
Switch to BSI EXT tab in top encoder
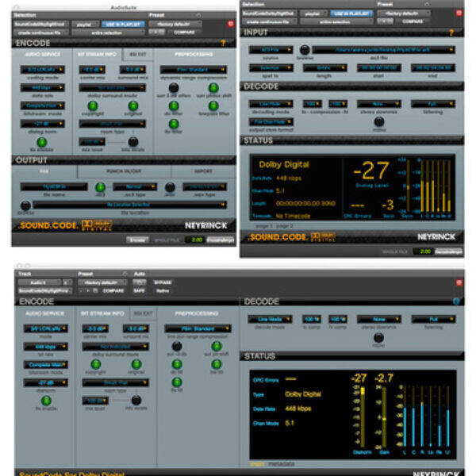click(138, 54)
